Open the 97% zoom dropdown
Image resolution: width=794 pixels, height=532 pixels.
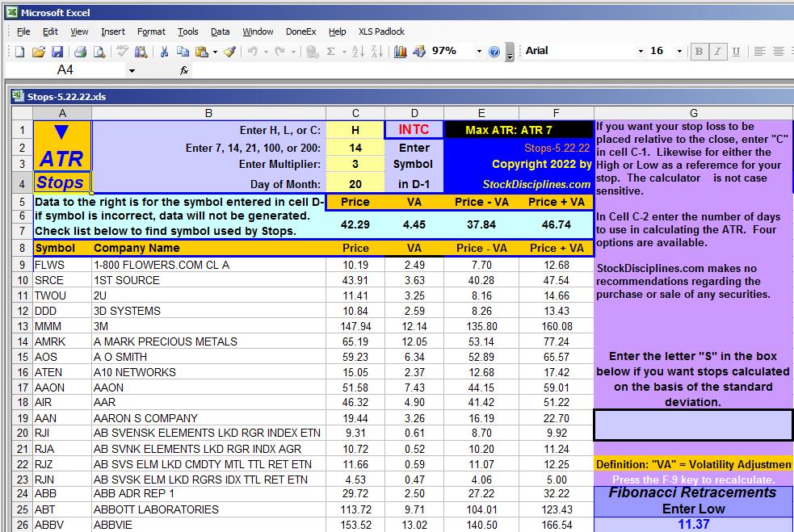tap(479, 51)
